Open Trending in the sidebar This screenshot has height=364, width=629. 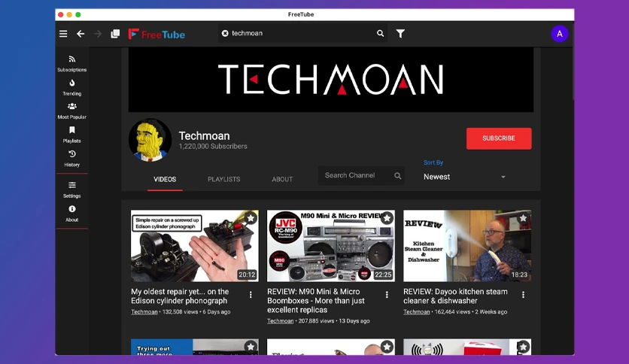[x=71, y=87]
